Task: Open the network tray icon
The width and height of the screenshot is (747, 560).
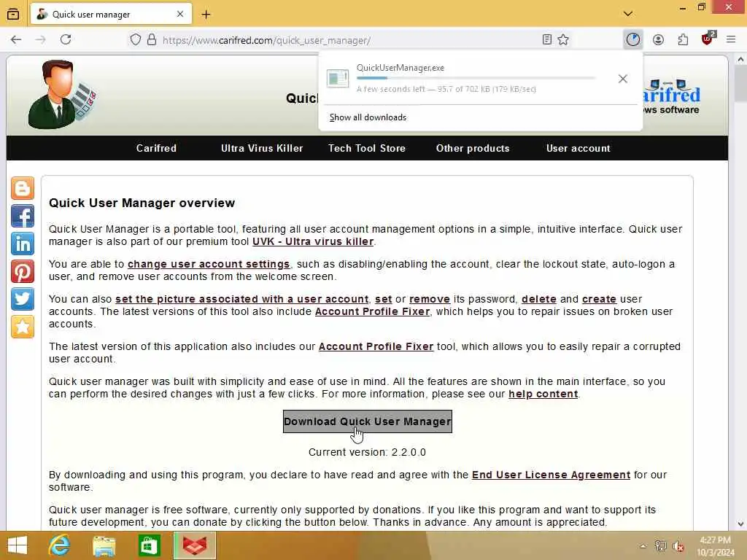Action: [660, 546]
